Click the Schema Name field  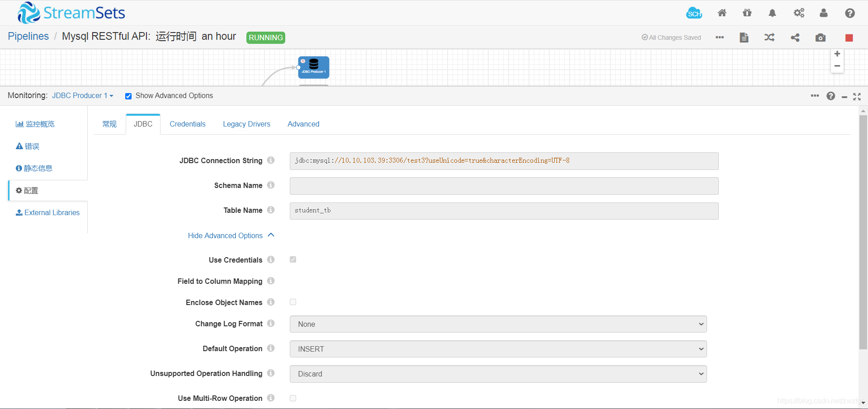tap(504, 186)
